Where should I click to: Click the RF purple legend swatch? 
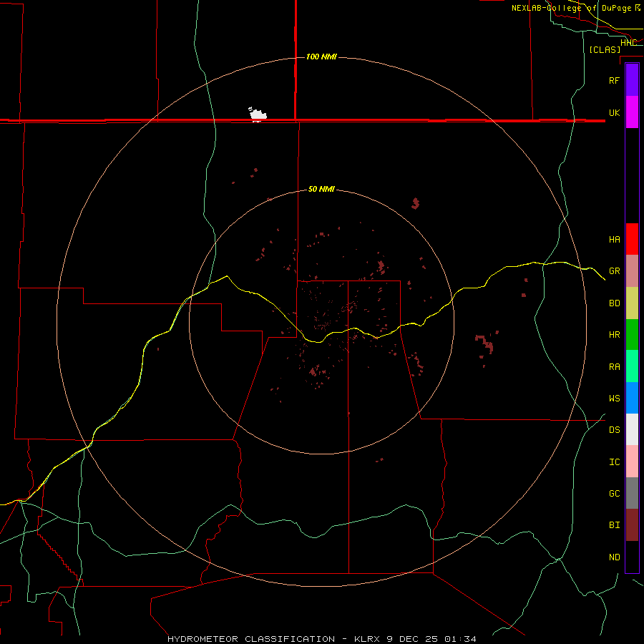pos(632,80)
